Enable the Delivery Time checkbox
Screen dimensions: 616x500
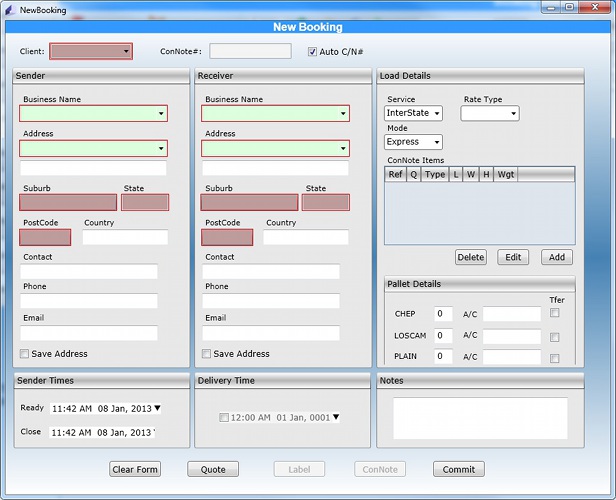(224, 417)
